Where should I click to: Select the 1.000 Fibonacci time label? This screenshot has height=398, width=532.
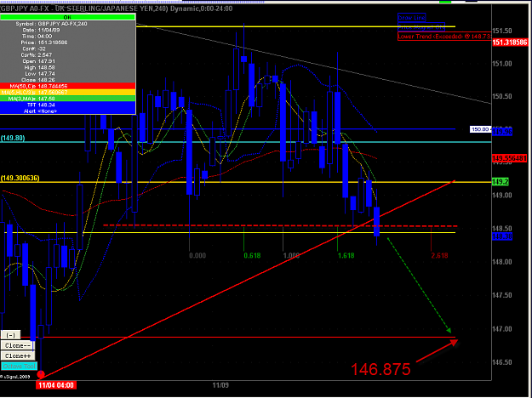[291, 256]
